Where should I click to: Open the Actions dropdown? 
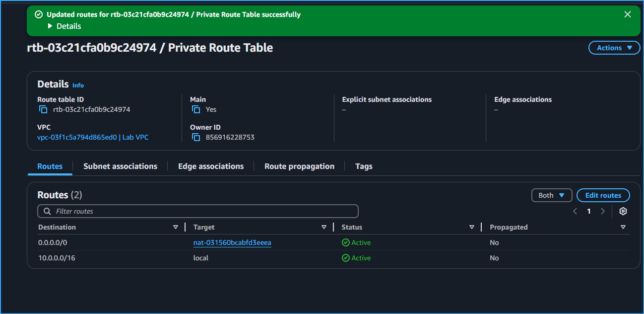coord(614,48)
